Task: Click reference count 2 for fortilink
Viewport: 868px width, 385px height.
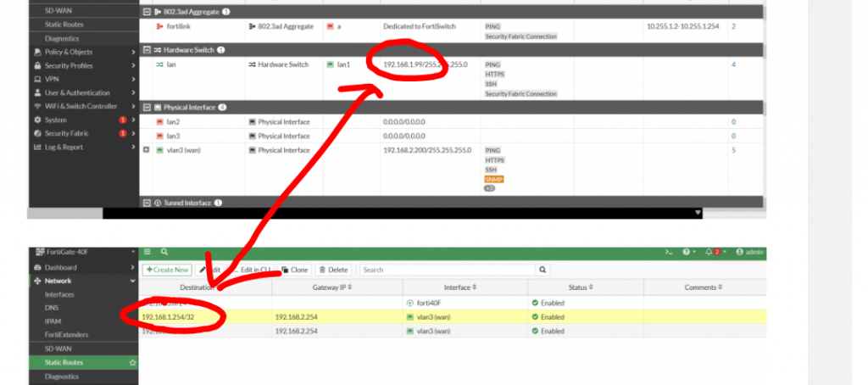Action: 733,26
